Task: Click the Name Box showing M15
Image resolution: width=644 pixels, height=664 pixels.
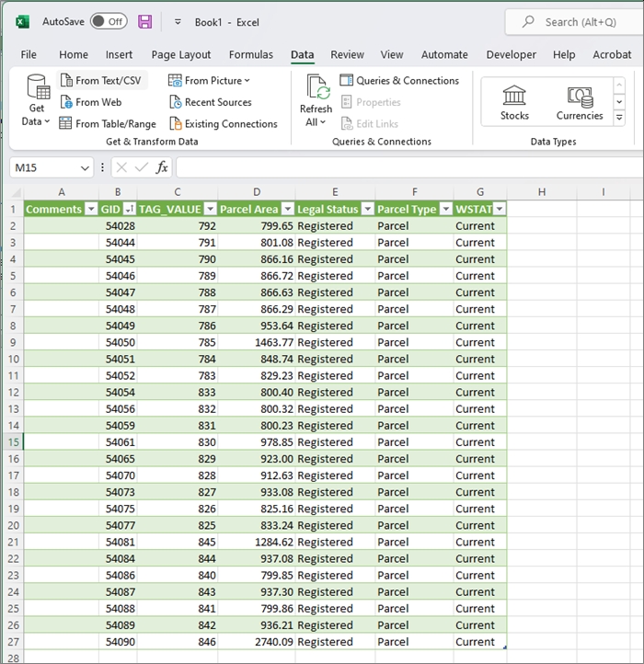Action: point(44,167)
